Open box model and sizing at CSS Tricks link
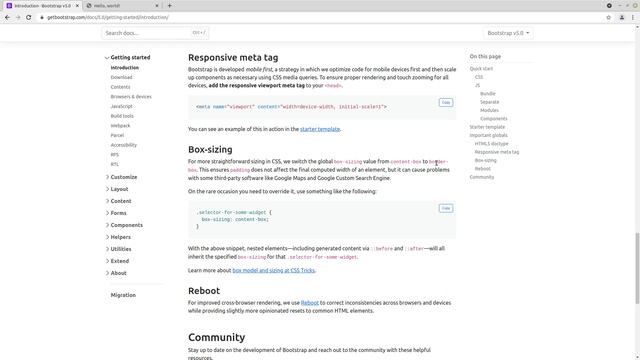 coord(273,270)
